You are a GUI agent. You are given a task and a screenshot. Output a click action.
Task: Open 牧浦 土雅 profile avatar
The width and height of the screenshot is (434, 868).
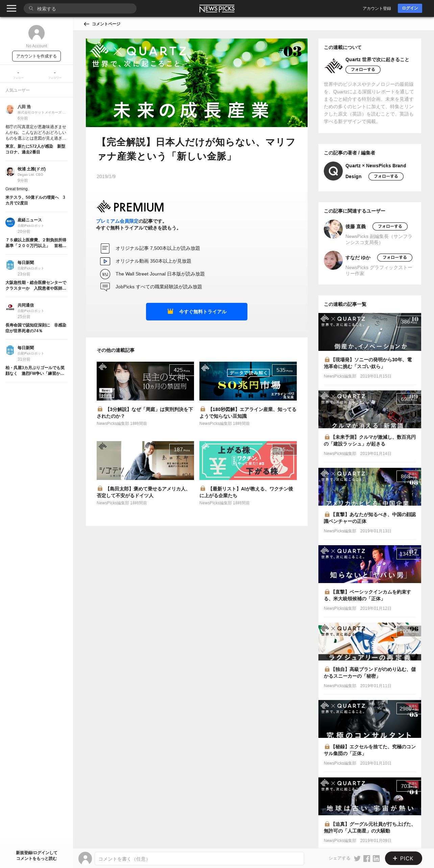(x=10, y=171)
